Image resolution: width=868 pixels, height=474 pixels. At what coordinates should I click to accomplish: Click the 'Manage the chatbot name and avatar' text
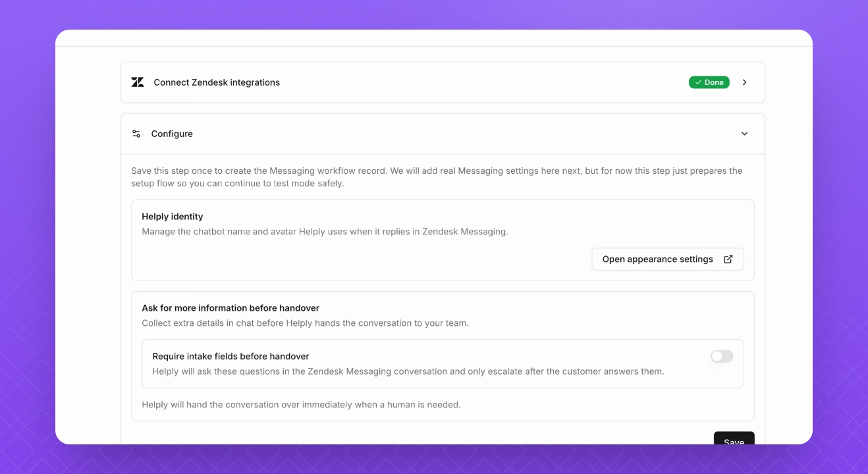tap(325, 232)
